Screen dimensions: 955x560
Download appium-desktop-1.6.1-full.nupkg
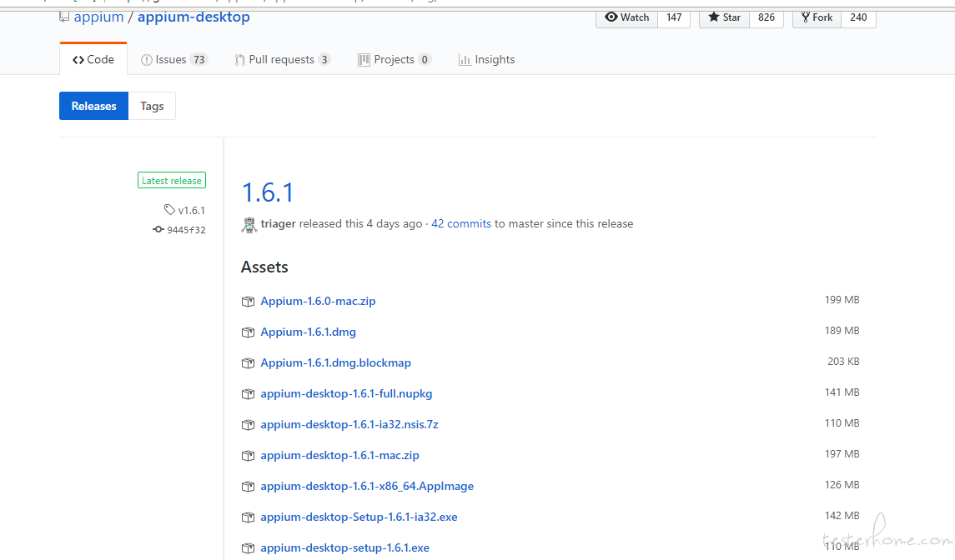tap(347, 394)
